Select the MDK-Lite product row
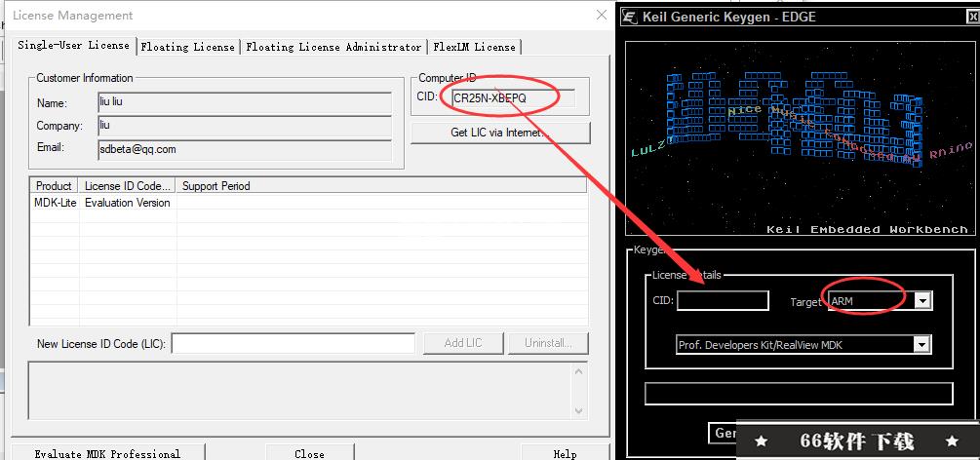The image size is (980, 460). tap(308, 203)
